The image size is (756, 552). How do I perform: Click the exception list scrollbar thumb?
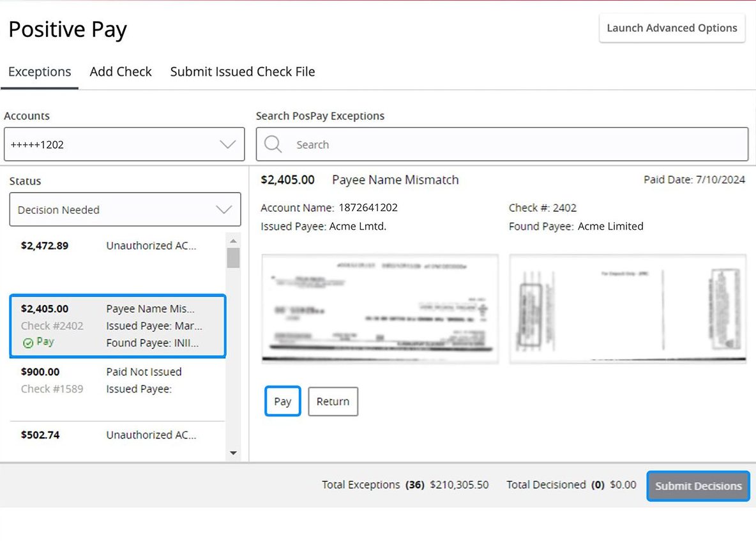233,258
